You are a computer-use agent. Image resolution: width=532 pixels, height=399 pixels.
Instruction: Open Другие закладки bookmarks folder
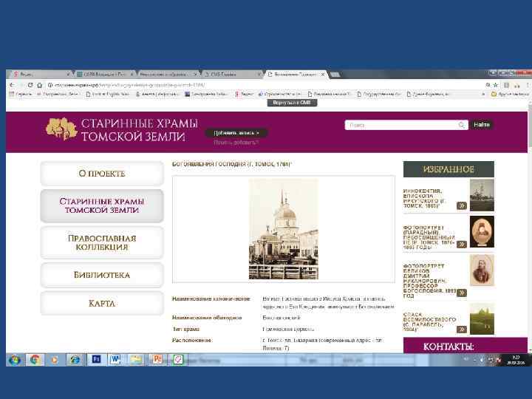coord(510,94)
